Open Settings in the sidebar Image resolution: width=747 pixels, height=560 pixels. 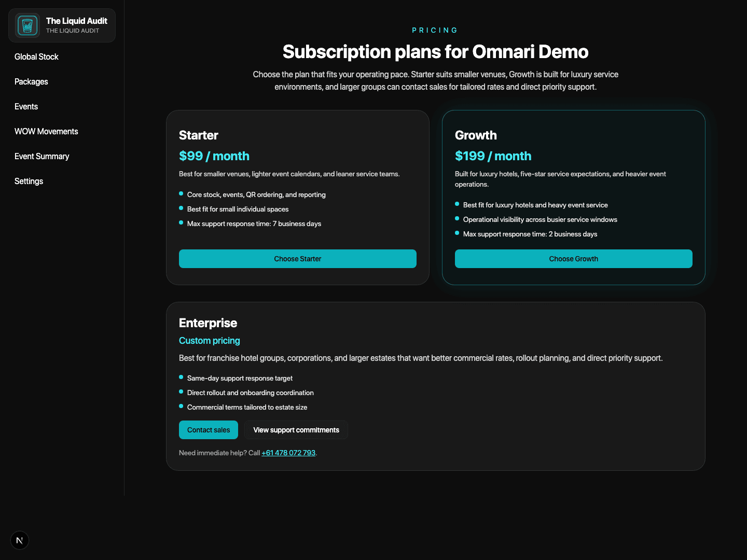pos(29,181)
